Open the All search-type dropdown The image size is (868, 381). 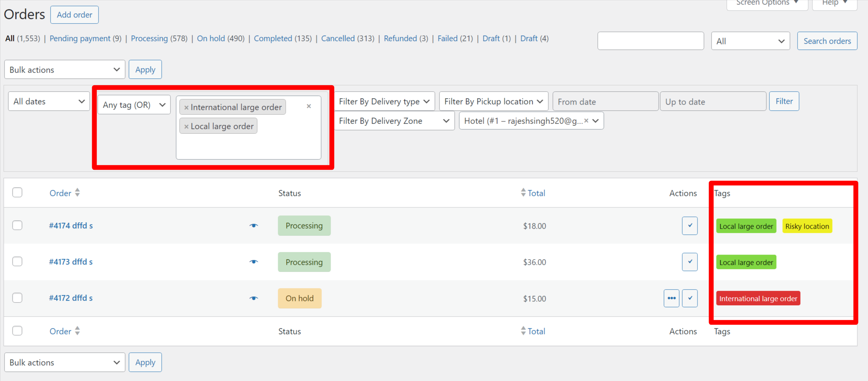pyautogui.click(x=750, y=41)
